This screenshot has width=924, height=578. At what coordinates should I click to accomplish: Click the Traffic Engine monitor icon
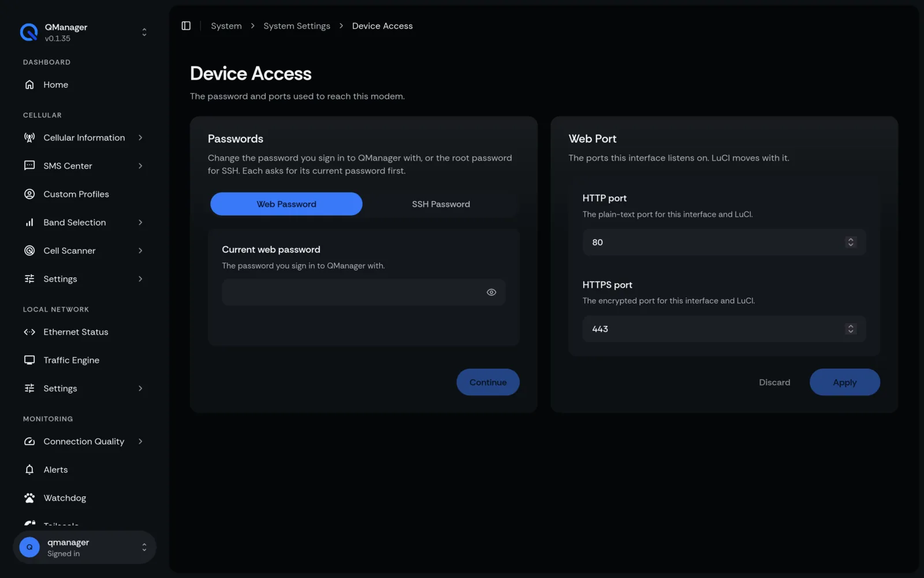click(x=29, y=360)
